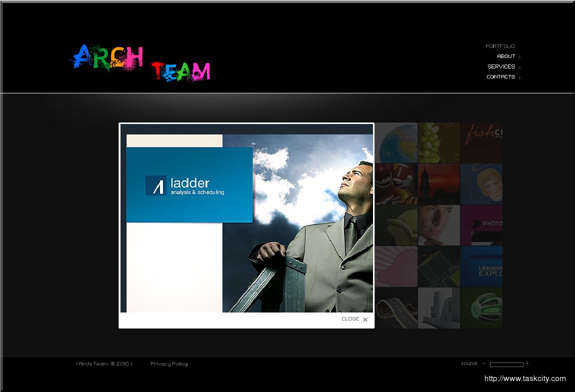Open the globe map thumbnail

[x=396, y=142]
